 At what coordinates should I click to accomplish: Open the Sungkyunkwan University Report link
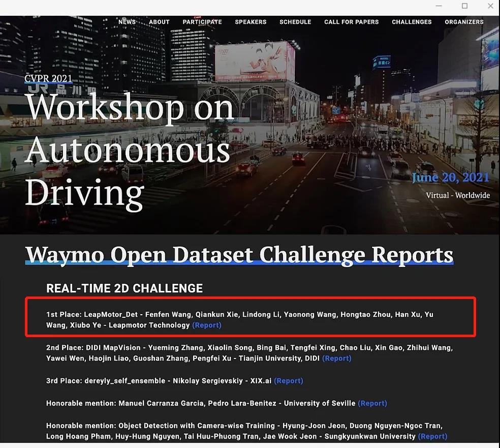(x=432, y=436)
